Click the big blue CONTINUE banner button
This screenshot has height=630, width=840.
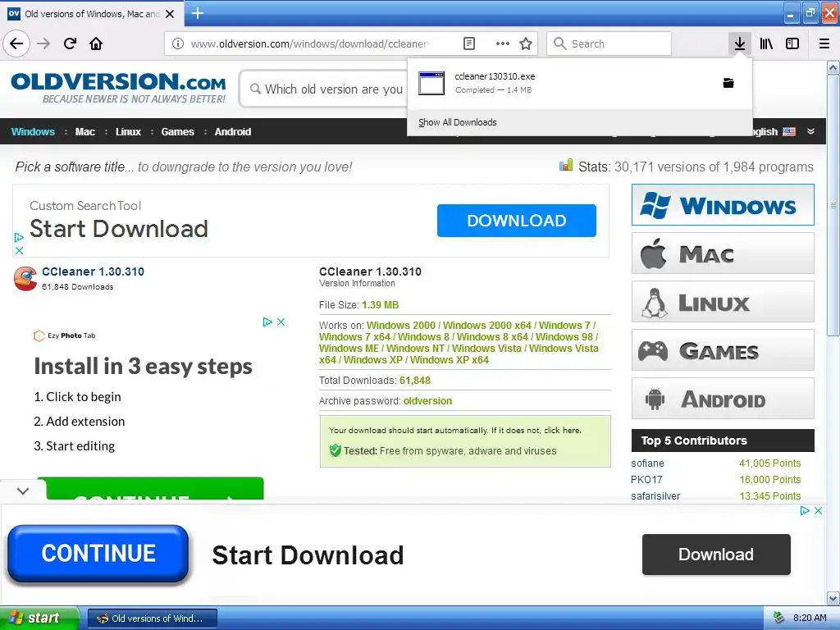98,554
